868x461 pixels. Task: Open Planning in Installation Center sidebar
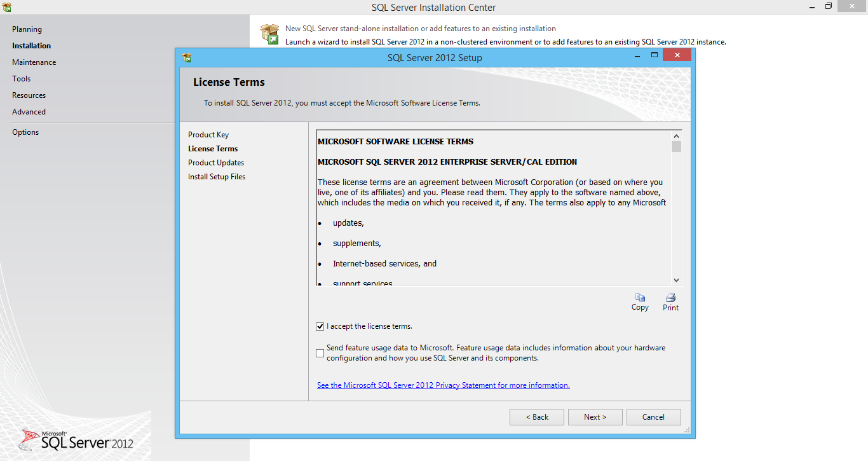coord(27,29)
